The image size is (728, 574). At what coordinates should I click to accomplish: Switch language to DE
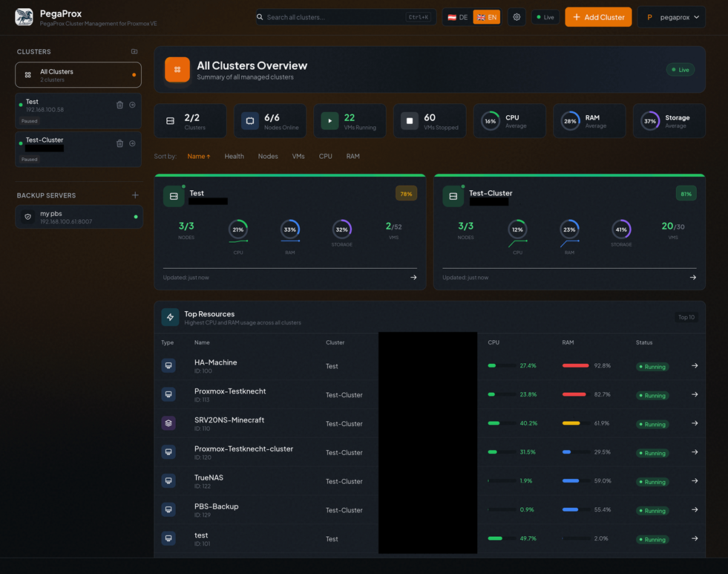(458, 17)
